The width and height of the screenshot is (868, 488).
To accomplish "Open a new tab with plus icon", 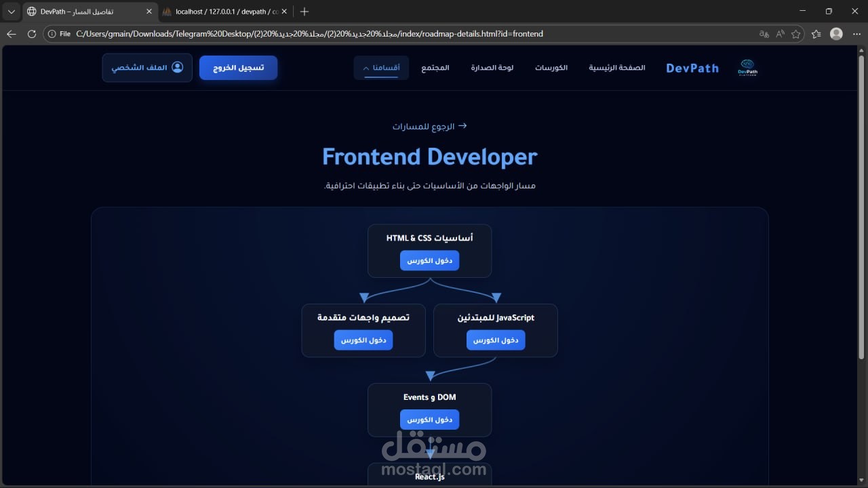I will [x=304, y=12].
